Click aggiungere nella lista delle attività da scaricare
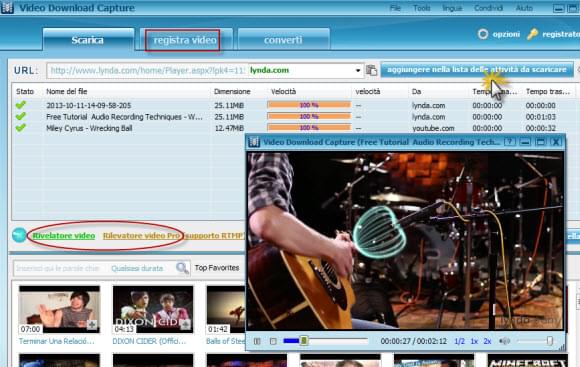Screen dimensions: 580x367 pyautogui.click(x=477, y=70)
